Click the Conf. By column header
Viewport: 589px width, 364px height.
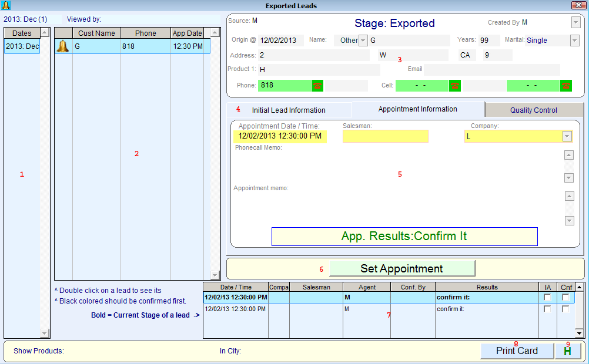[413, 287]
